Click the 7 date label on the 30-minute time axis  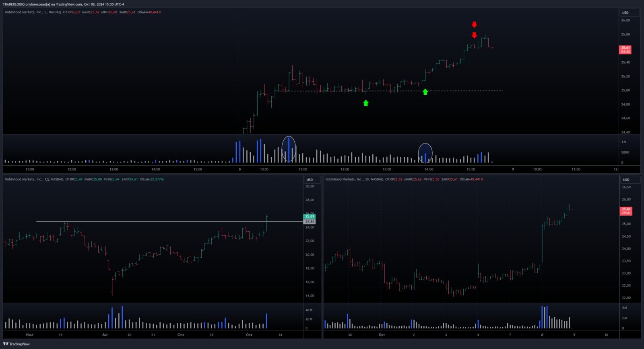pyautogui.click(x=510, y=334)
